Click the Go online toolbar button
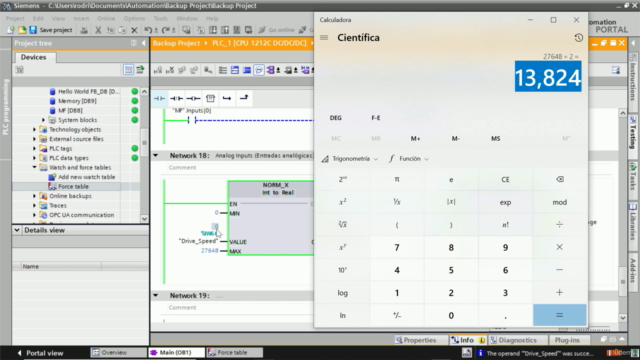The image size is (640, 360). point(277,30)
